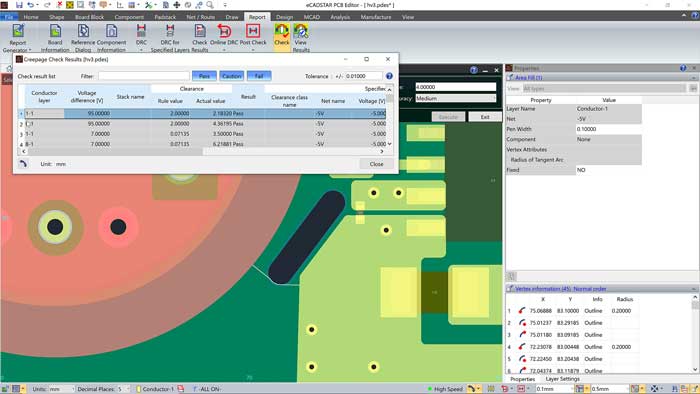700x394 pixels.
Task: Click the Exit button in check dialog
Action: [x=485, y=117]
